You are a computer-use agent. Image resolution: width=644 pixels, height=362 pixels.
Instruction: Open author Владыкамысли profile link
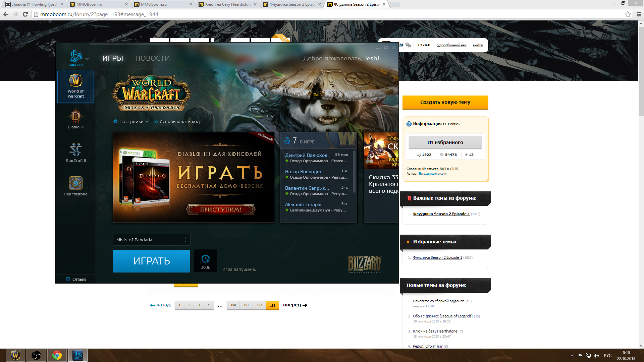tap(432, 174)
